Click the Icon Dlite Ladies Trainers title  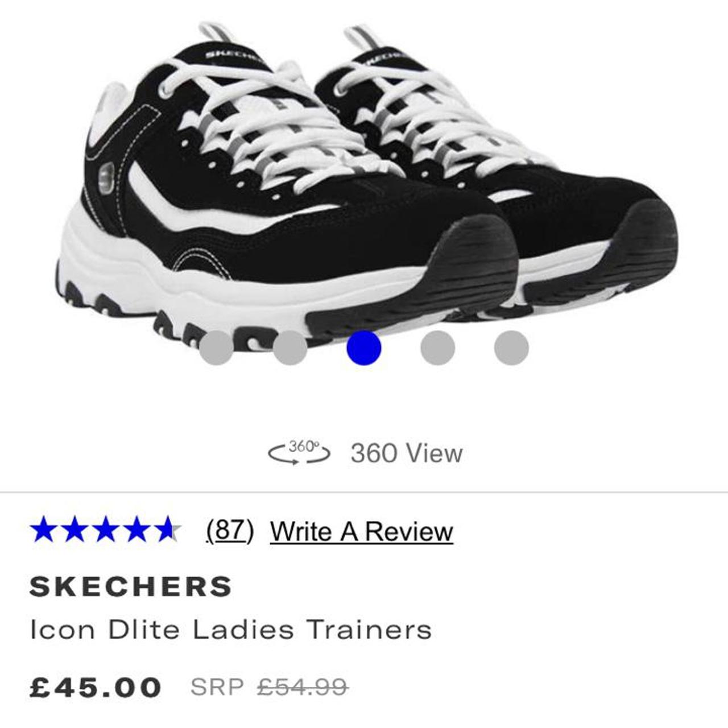click(231, 630)
